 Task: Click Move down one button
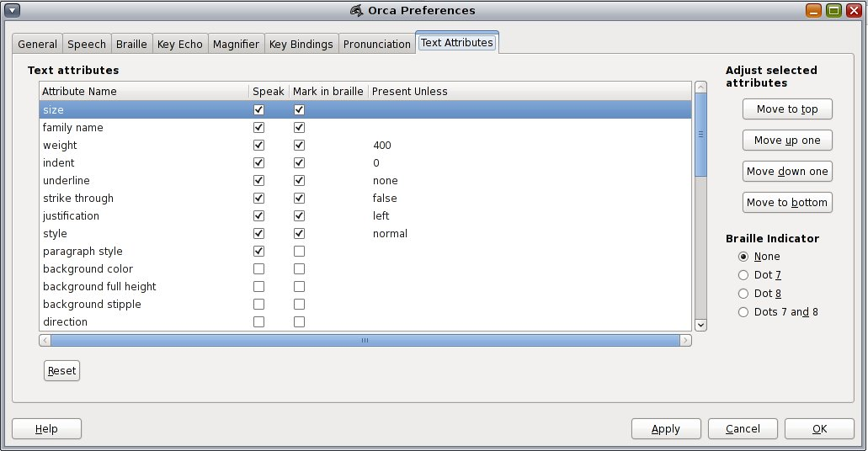787,171
